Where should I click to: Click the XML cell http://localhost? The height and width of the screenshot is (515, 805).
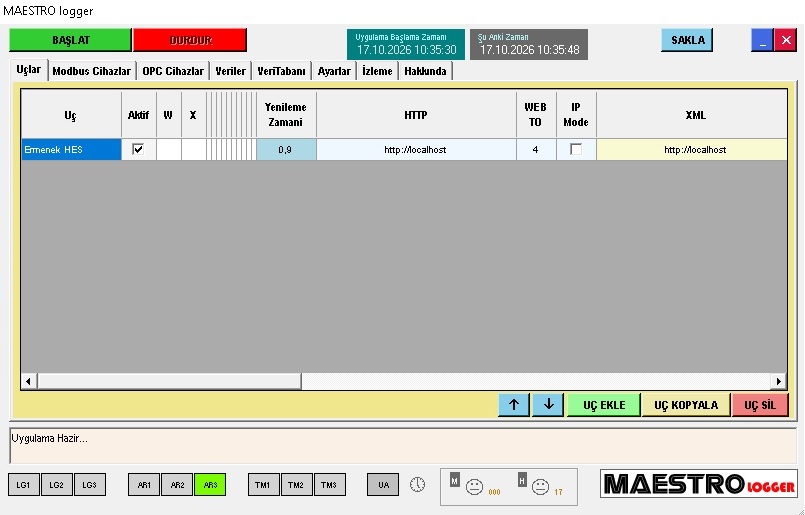coord(692,149)
